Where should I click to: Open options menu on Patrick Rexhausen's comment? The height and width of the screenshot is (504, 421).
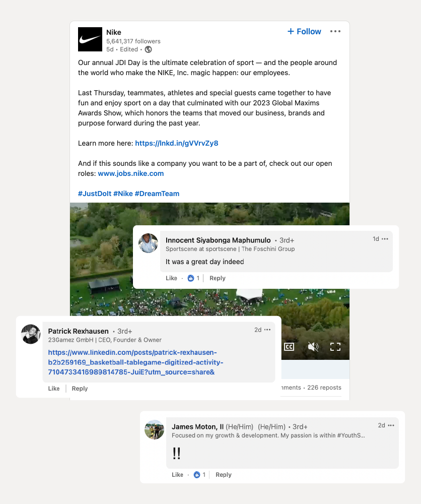[x=267, y=330]
